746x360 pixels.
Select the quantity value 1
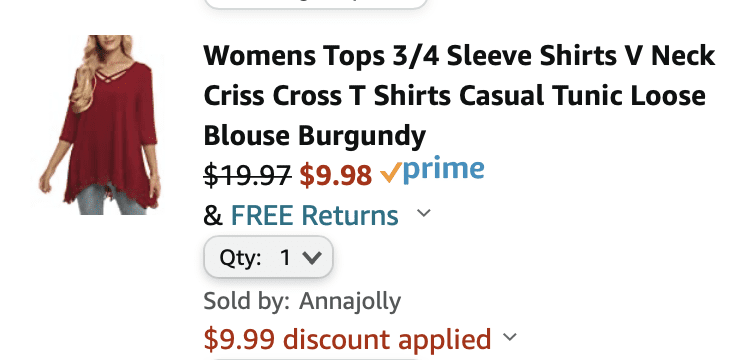(285, 258)
